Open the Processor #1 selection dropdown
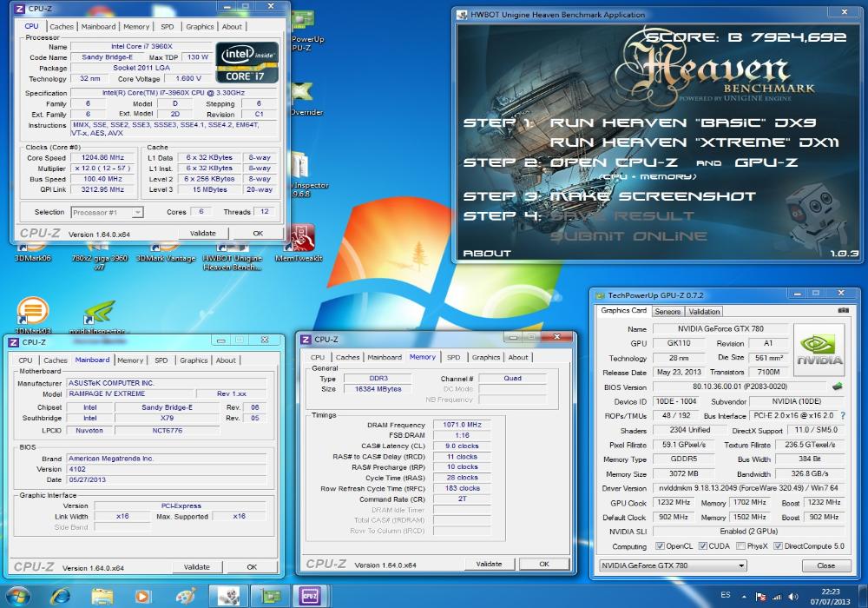 pos(108,212)
